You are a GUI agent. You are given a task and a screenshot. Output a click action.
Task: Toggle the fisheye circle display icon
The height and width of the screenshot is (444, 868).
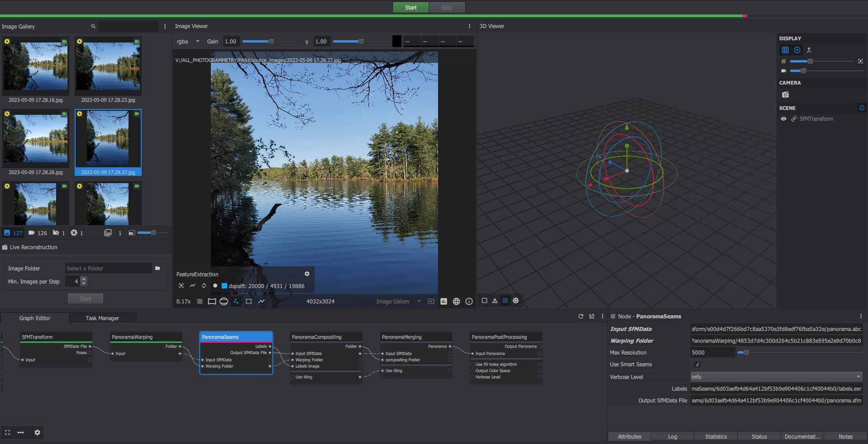tap(248, 302)
